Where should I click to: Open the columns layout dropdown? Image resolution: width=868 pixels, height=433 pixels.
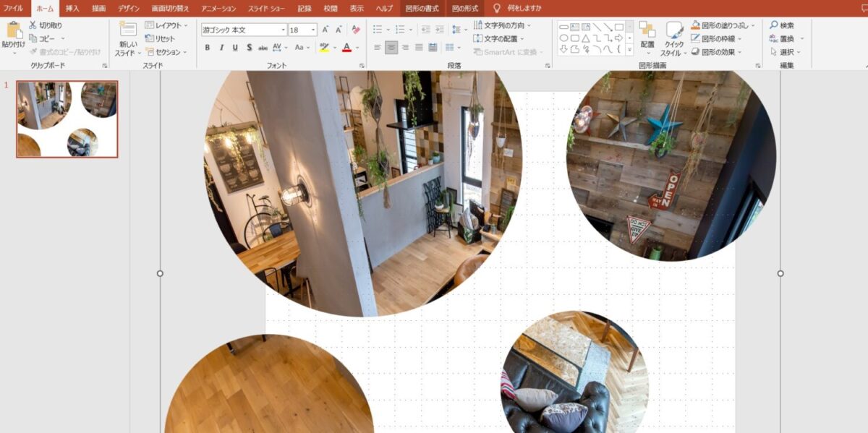click(453, 48)
